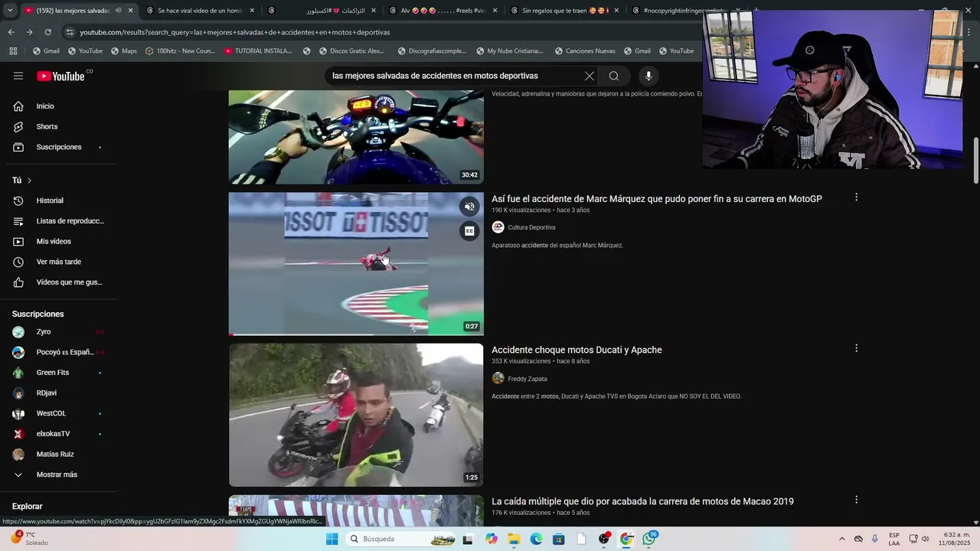Open the Canciones Nuevas bookmark

tap(584, 51)
